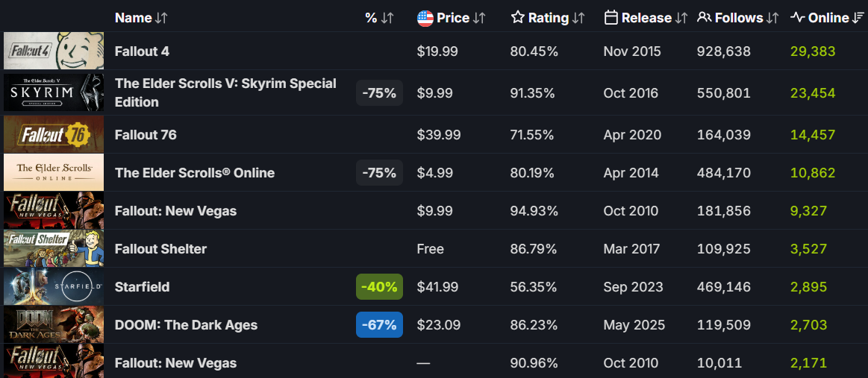Click the Follows people icon

pyautogui.click(x=704, y=17)
